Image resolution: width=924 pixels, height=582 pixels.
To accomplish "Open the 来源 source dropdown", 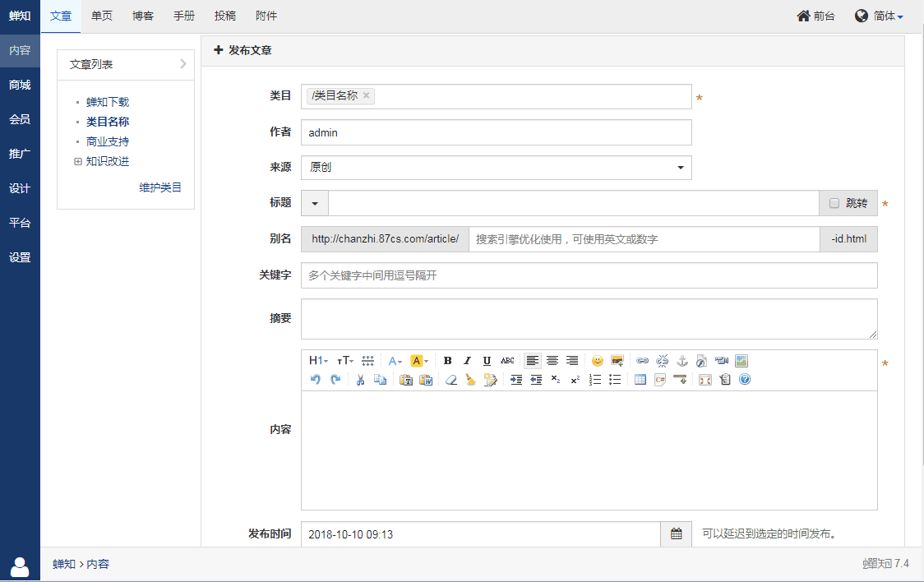I will coord(496,168).
